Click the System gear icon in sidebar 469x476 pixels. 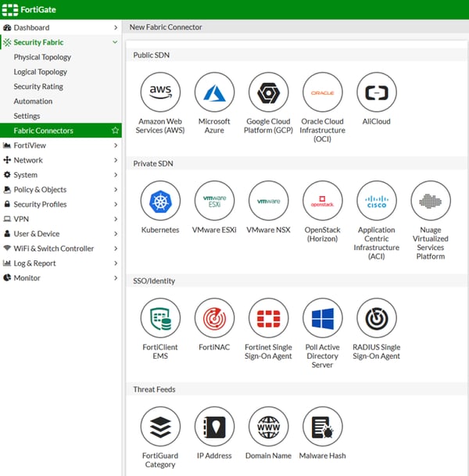coord(7,175)
